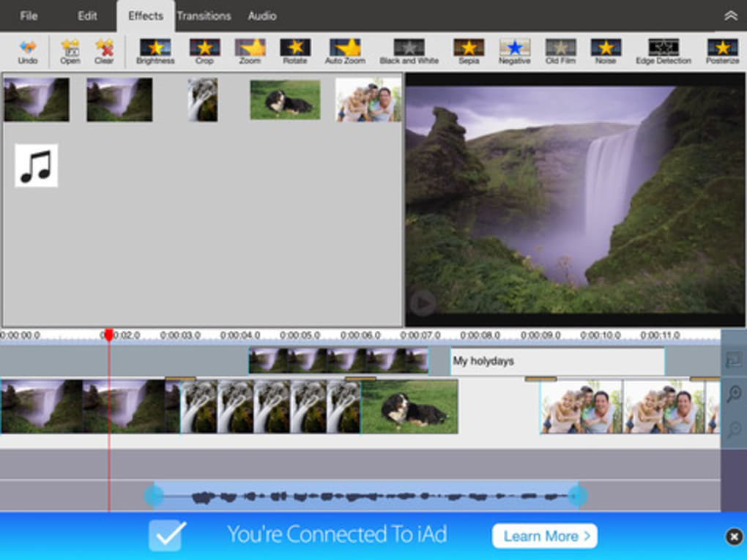
Task: Apply the Edge Detection effect
Action: (664, 51)
